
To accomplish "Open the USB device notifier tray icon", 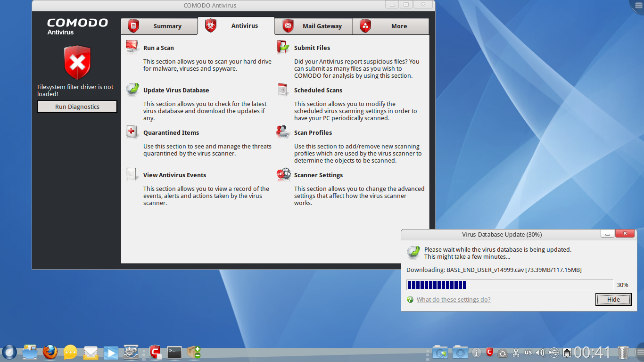I will [x=554, y=352].
